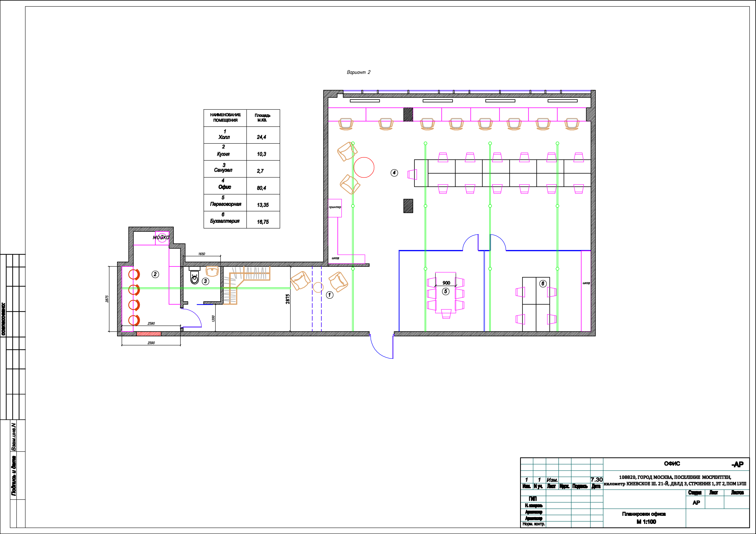Select the 'Бухгалтерия' room name in the table
The height and width of the screenshot is (534, 756).
click(224, 221)
